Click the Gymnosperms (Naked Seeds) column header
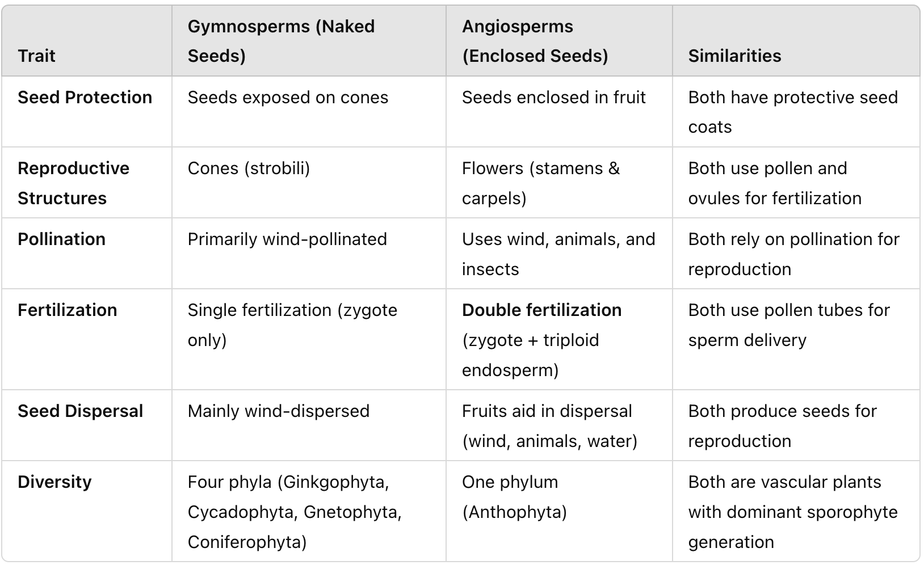The width and height of the screenshot is (924, 565). click(281, 41)
